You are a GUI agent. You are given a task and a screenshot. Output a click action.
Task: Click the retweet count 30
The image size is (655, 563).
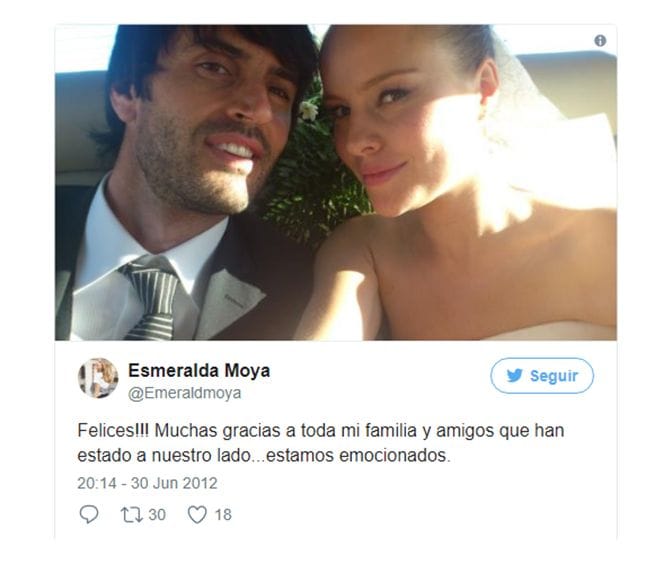pos(157,515)
